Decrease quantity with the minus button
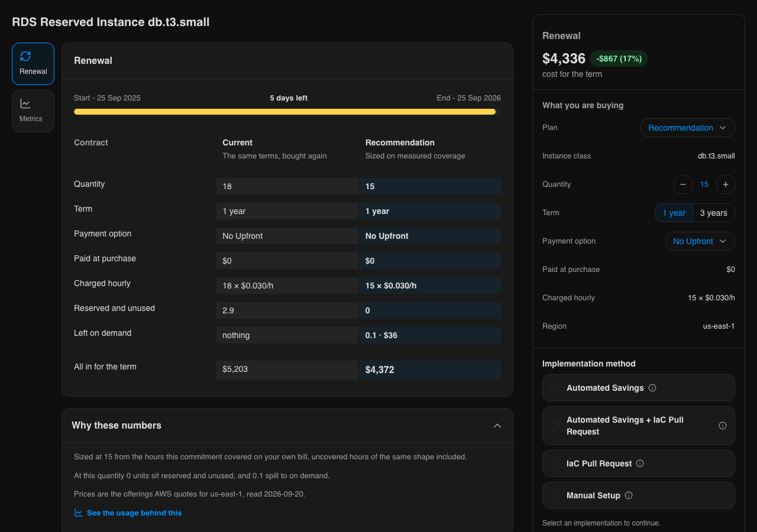 click(682, 184)
